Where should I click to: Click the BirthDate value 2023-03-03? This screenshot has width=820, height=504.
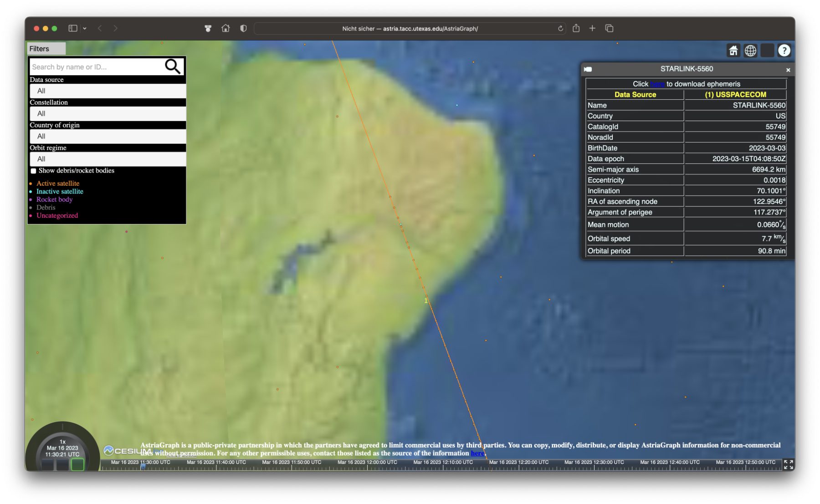(767, 148)
